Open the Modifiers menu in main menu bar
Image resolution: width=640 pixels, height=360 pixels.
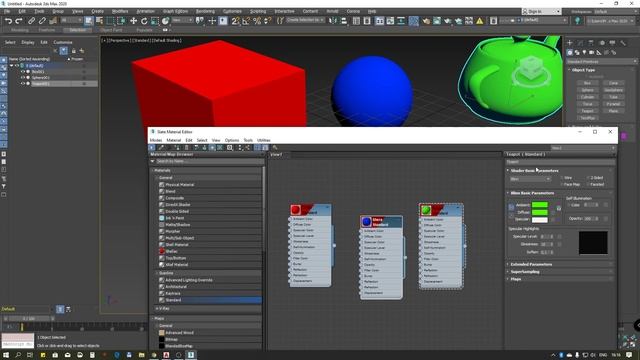(120, 11)
